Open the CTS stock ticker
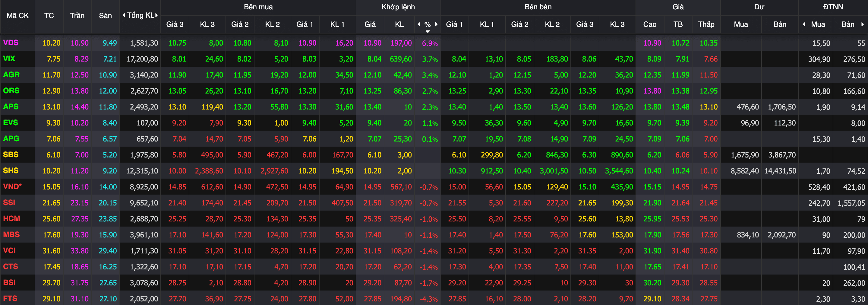 pos(11,267)
